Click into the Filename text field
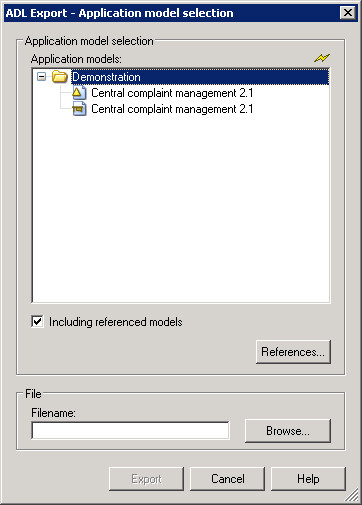This screenshot has width=362, height=505. 130,431
